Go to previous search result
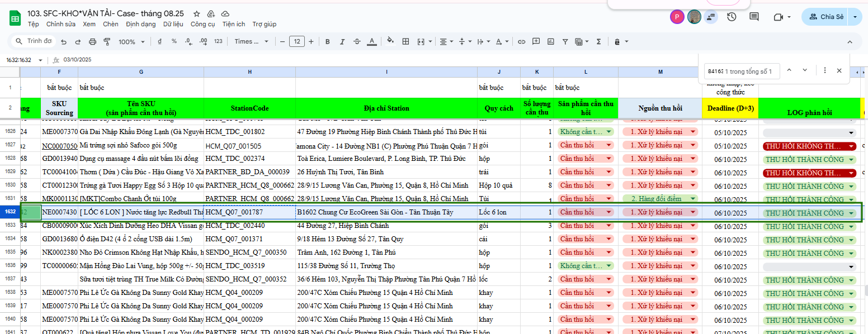This screenshot has width=868, height=334. click(789, 70)
